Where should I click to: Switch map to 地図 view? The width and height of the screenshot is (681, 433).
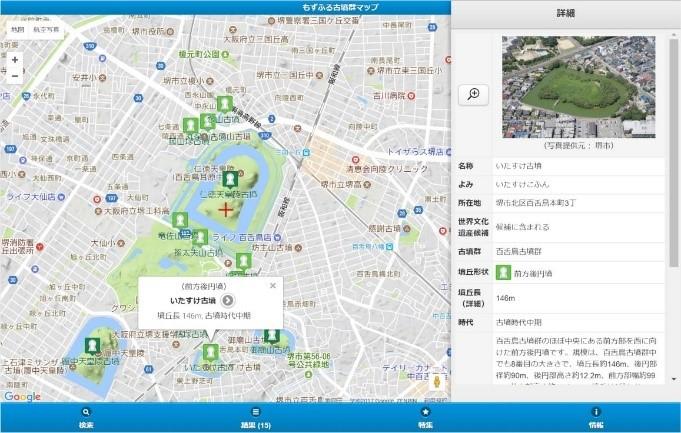17,31
